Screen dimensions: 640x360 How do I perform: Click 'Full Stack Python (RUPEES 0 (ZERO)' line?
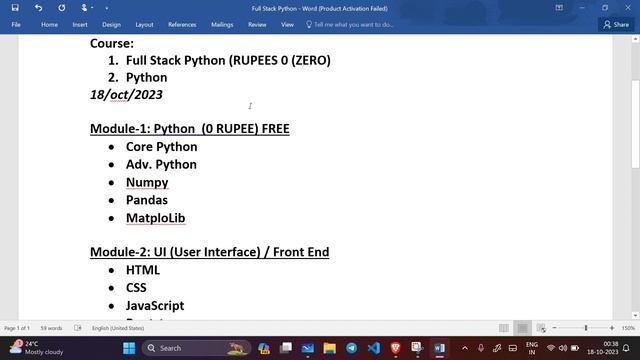pos(228,60)
